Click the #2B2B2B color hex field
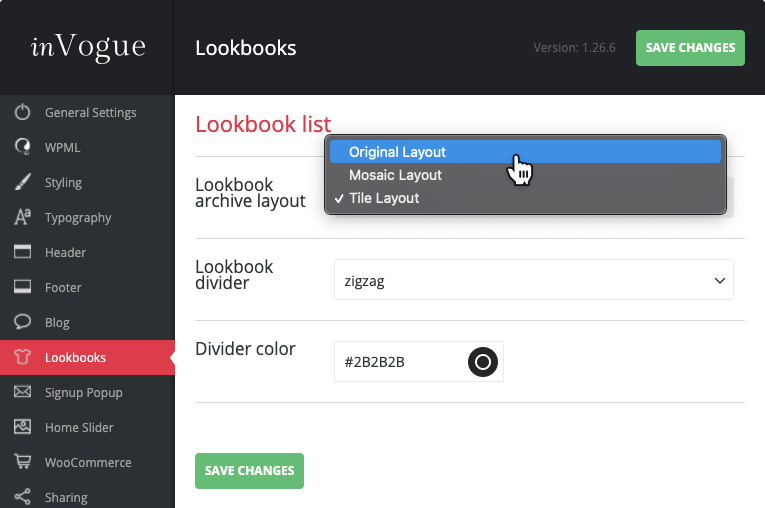Image resolution: width=765 pixels, height=508 pixels. (x=397, y=362)
